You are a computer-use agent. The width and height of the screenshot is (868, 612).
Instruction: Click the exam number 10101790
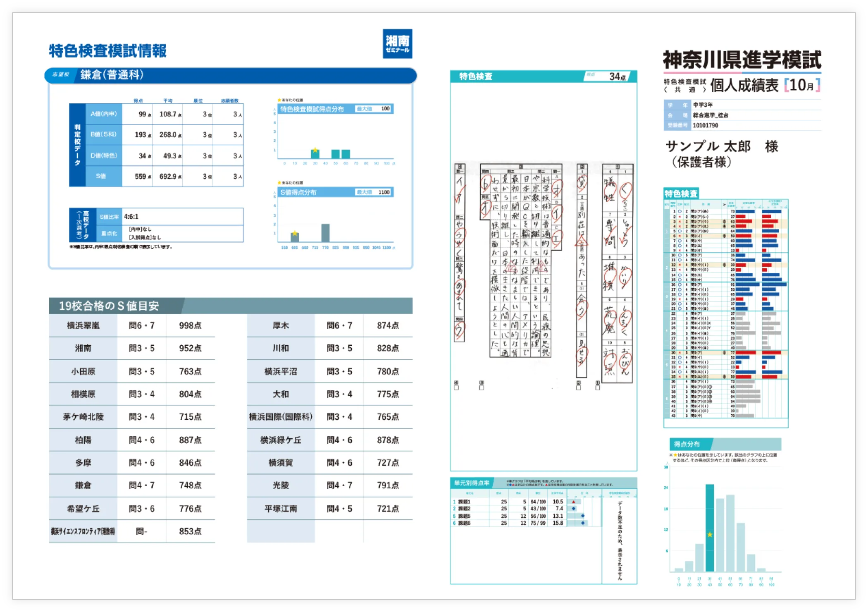[x=705, y=125]
